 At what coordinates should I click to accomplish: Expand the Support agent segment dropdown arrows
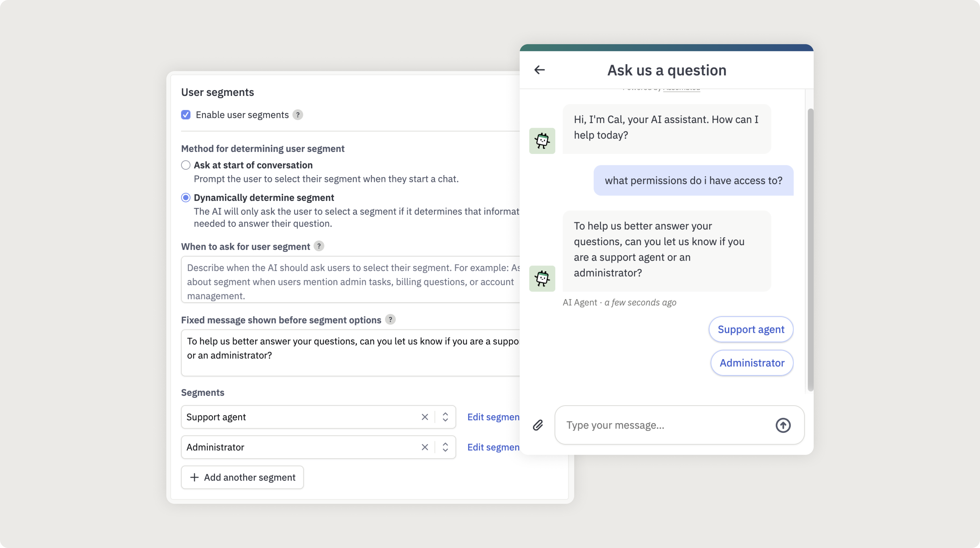coord(445,417)
